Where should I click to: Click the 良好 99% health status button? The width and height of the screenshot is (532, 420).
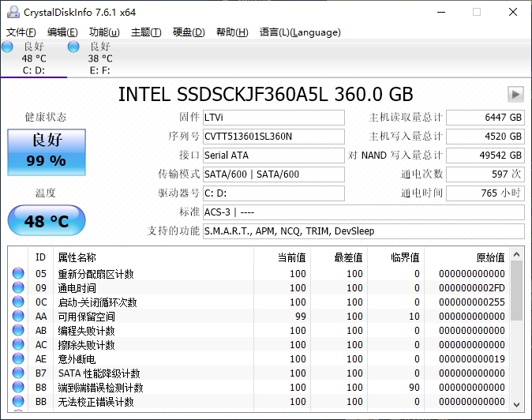coord(47,151)
